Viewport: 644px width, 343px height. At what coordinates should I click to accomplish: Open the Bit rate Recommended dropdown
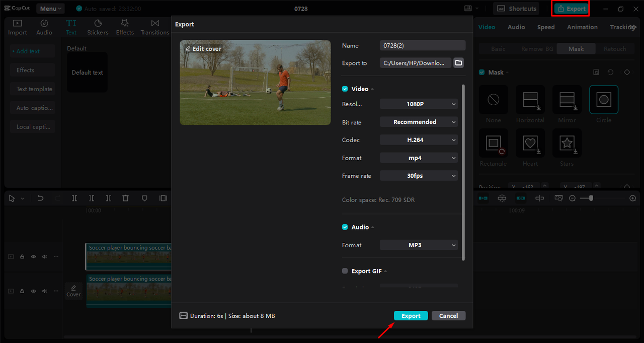(419, 122)
